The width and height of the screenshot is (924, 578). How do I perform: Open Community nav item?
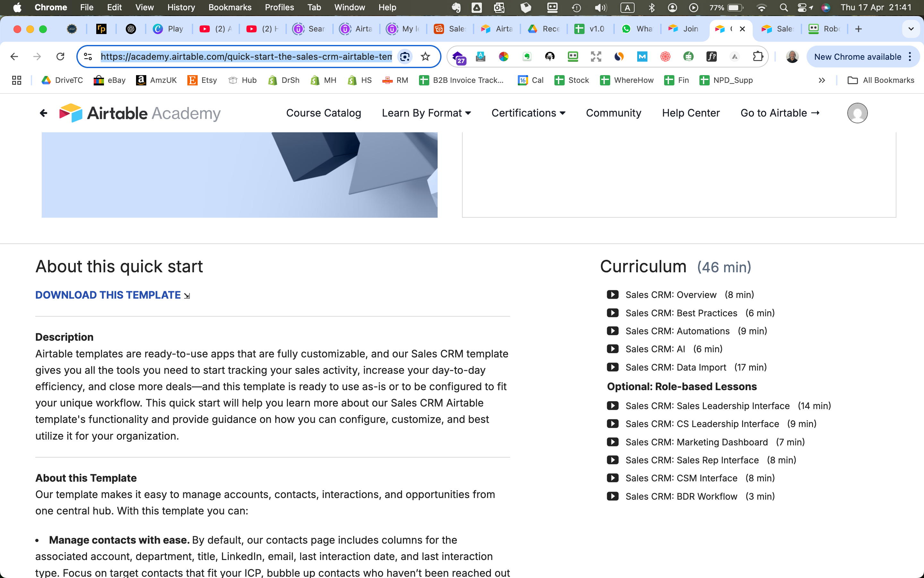point(613,113)
